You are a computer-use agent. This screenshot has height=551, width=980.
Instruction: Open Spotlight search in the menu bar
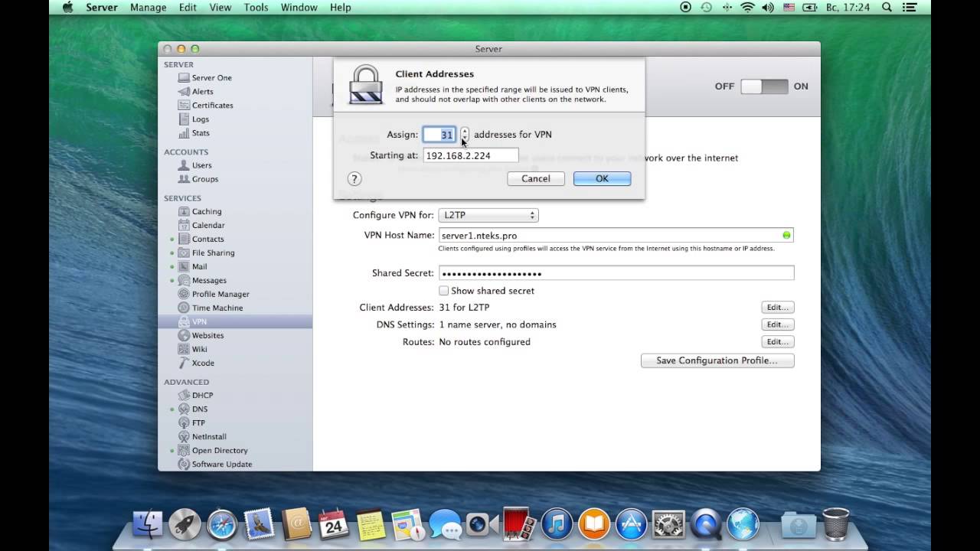(887, 8)
